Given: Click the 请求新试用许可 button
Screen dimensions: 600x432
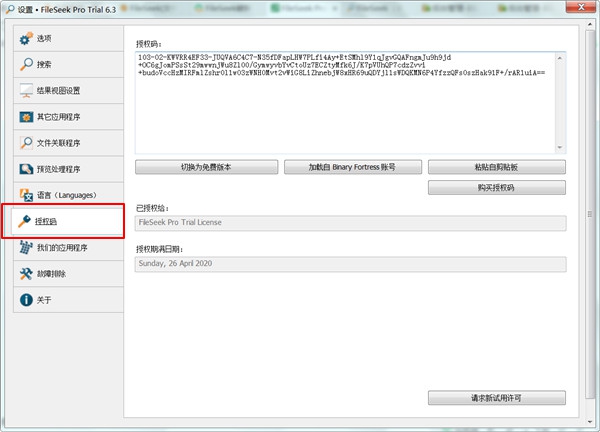Looking at the screenshot, I should [497, 398].
